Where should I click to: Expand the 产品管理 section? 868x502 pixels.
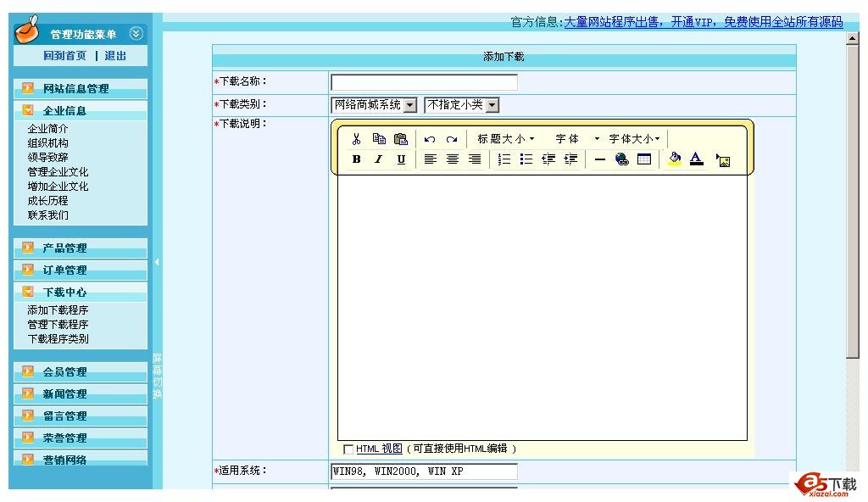pos(81,248)
